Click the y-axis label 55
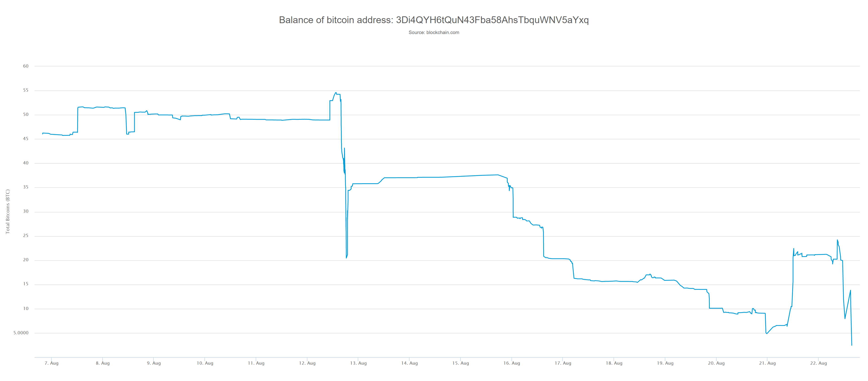 (26, 90)
